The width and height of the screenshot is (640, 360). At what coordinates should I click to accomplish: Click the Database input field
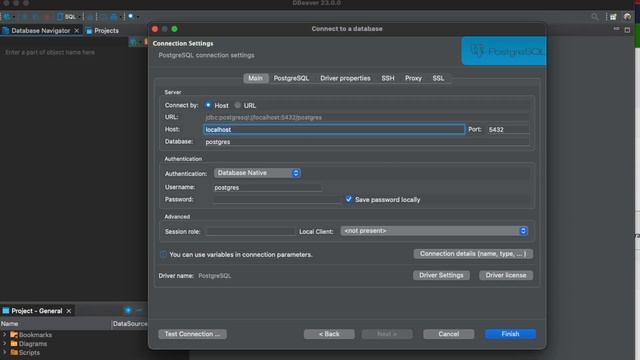point(366,142)
